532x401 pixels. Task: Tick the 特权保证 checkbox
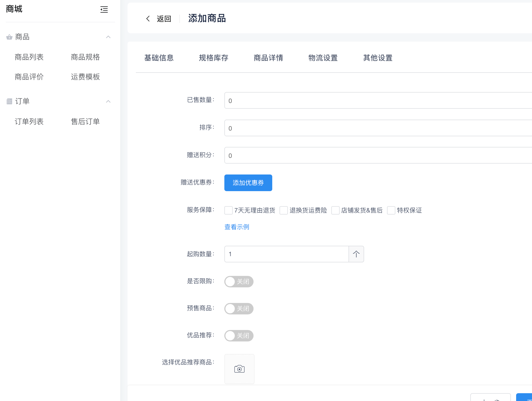click(x=391, y=210)
